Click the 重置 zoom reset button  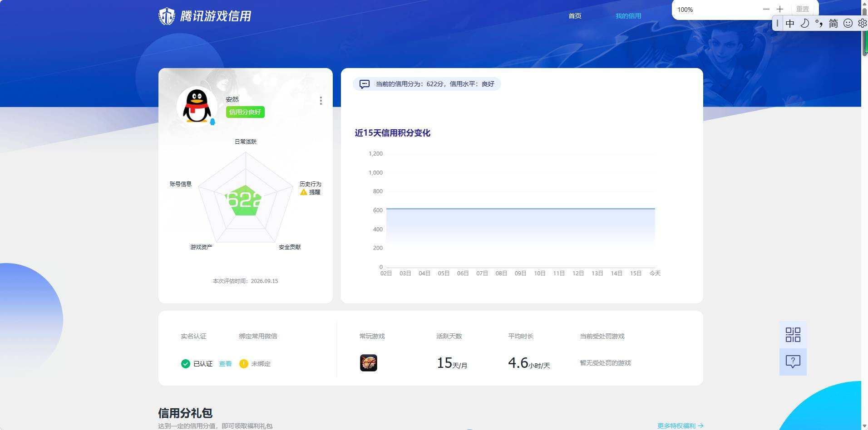tap(803, 9)
